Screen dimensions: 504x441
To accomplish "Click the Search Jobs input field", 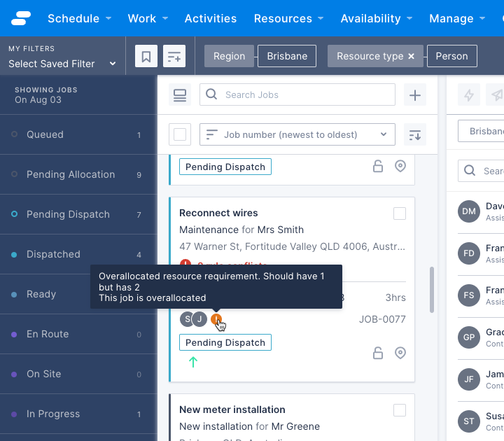I will (x=297, y=95).
